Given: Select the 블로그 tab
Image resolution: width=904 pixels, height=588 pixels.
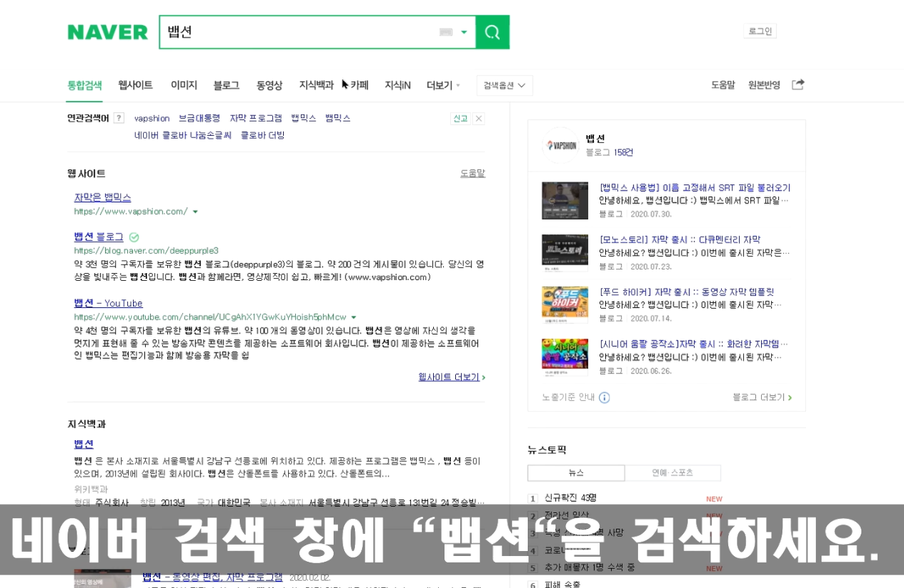Looking at the screenshot, I should 226,85.
